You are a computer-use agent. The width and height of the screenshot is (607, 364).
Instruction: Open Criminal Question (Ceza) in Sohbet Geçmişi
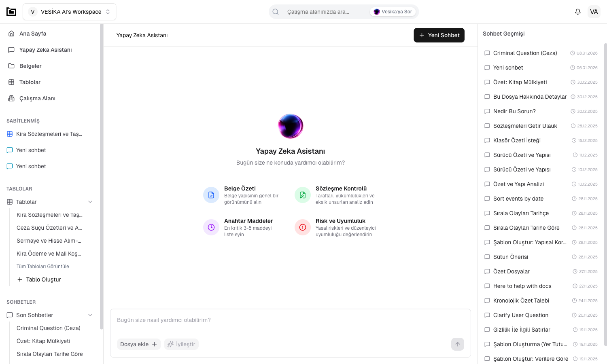pyautogui.click(x=525, y=53)
